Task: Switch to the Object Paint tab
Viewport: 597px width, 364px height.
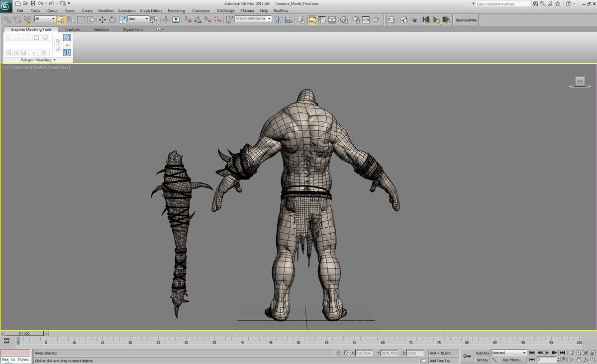Action: click(x=133, y=30)
